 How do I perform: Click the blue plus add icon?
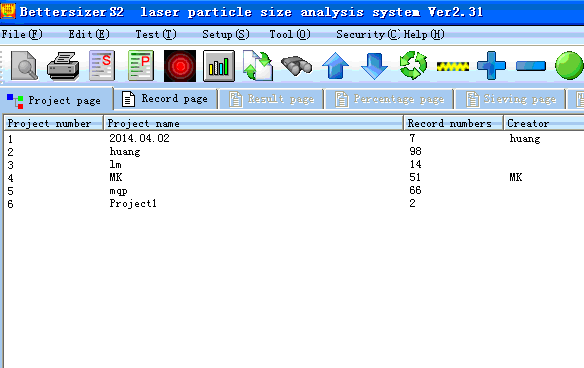491,66
